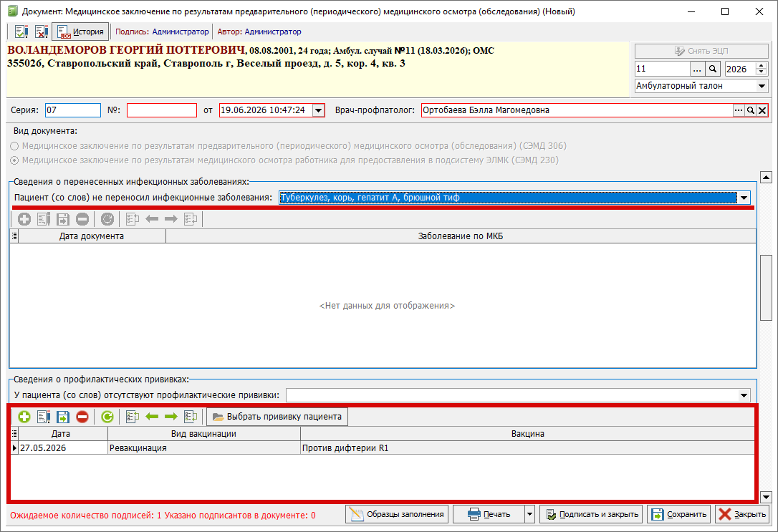The width and height of the screenshot is (778, 532).
Task: Click Выбрать прививку пациента button
Action: point(277,417)
